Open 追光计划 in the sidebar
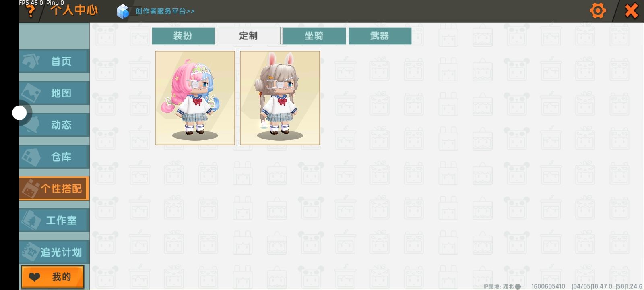 [54, 252]
